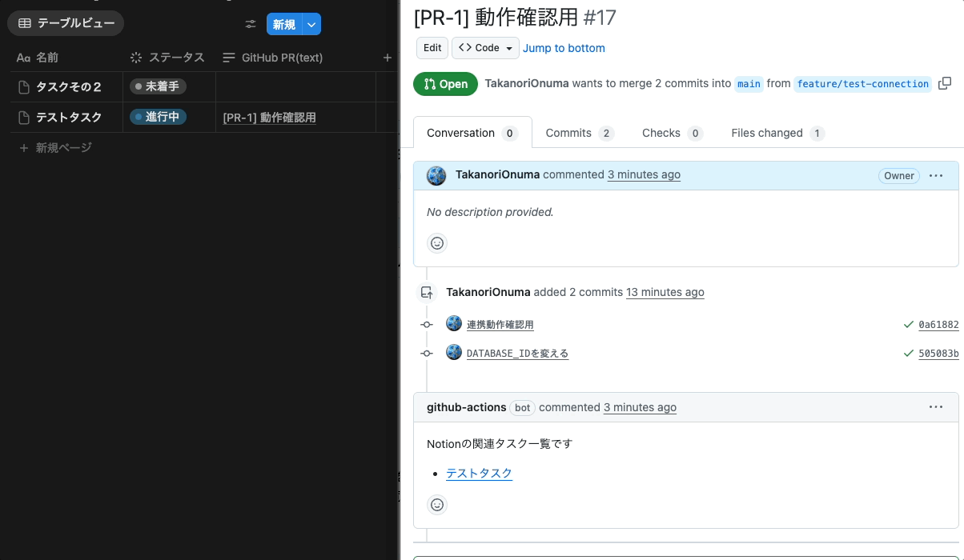Select the テーブルビュー view tab
964x560 pixels.
tap(66, 23)
